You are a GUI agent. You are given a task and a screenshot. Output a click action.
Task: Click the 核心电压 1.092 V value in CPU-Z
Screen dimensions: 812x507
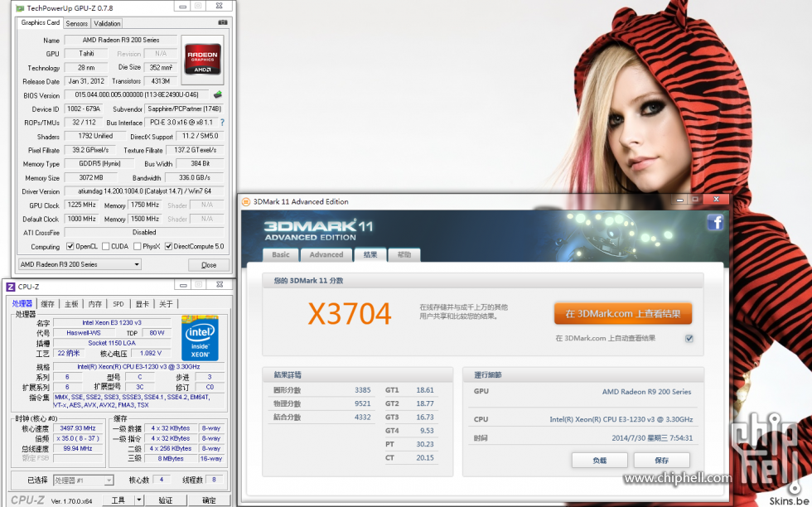click(x=151, y=353)
